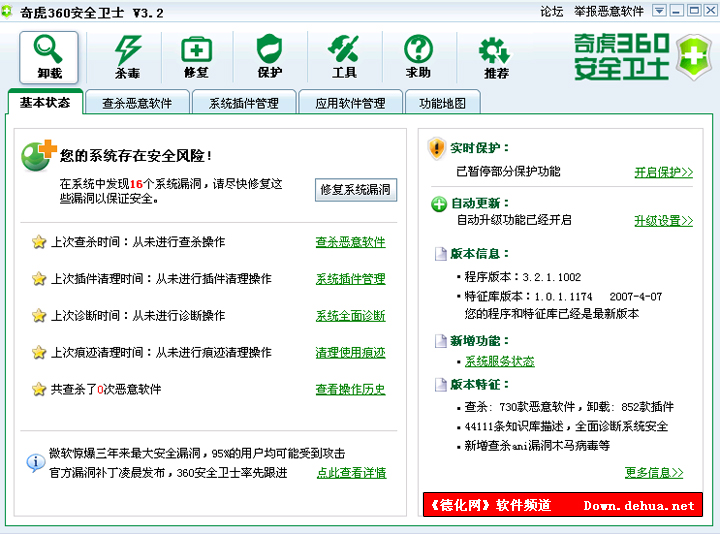Click the 升级设置>> link
The image size is (720, 534).
coord(664,221)
